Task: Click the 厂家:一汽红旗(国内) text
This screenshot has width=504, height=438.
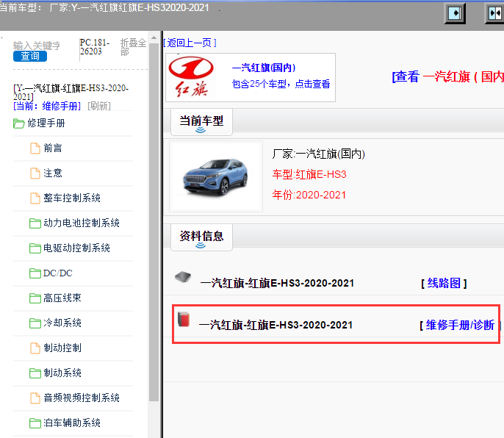Action: 319,154
